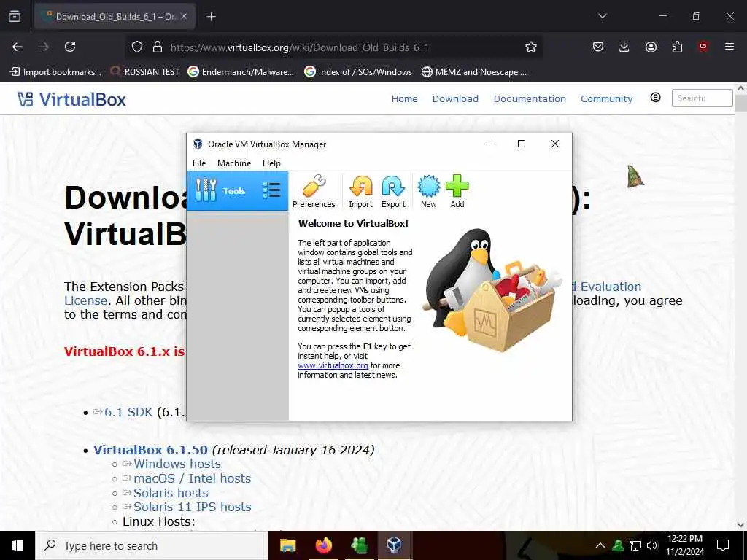
Task: Open the Help menu in VirtualBox Manager
Action: (x=271, y=163)
